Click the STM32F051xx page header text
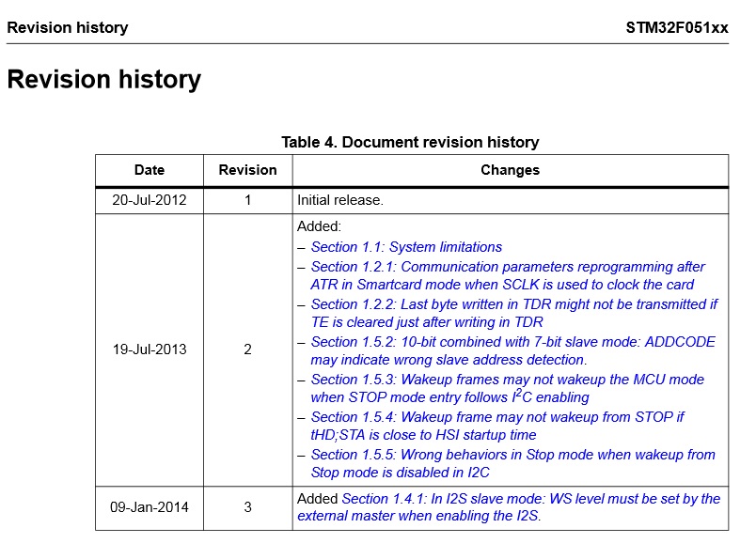The height and width of the screenshot is (559, 756). pyautogui.click(x=676, y=27)
